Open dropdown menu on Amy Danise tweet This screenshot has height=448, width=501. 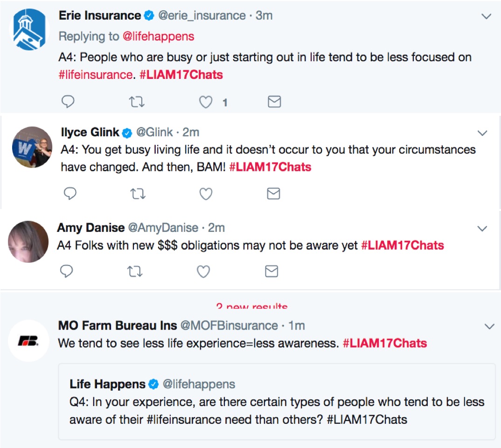[482, 229]
